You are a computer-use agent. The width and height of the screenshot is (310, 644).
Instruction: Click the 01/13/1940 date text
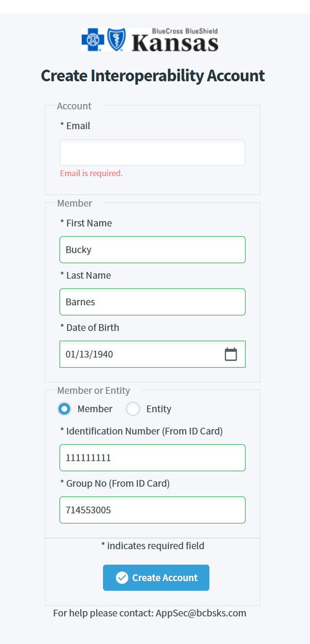coord(89,354)
